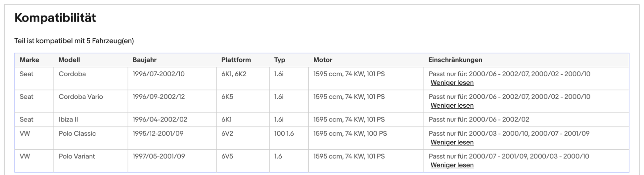Collapse restrictions for the VW Polo Classic row
Screen dimensions: 644x175
pos(452,143)
